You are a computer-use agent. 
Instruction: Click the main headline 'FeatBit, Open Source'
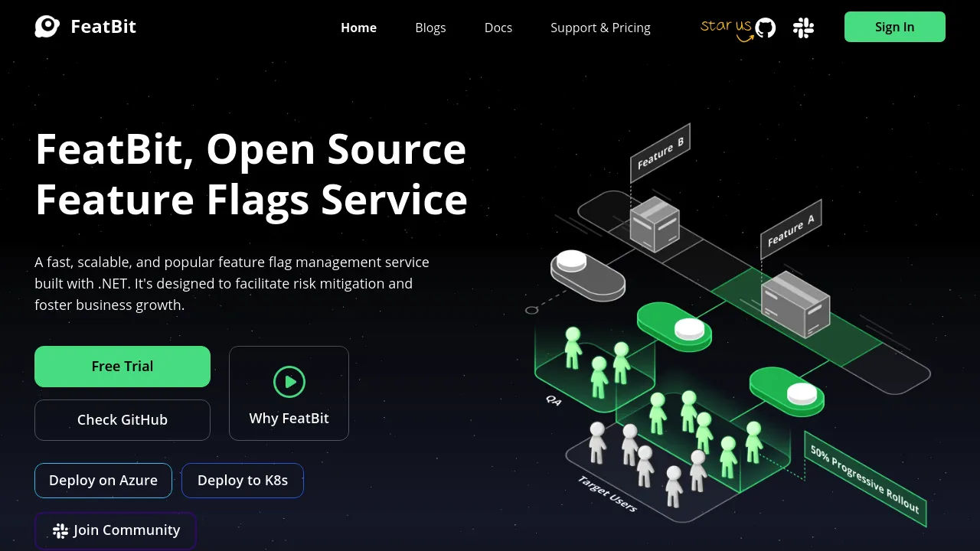coord(250,148)
